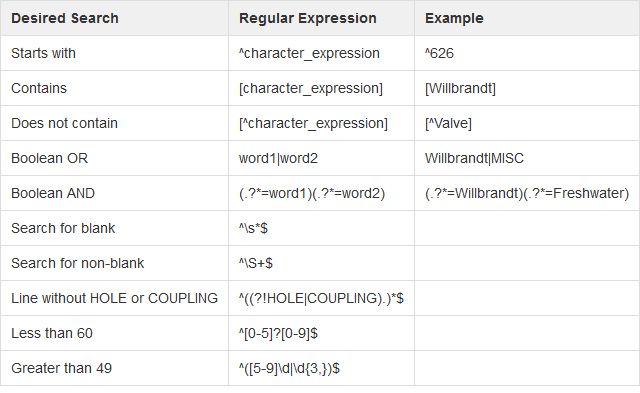Click the (.?*=Willbrandt)(.?*=Freshwater) example
This screenshot has width=640, height=393.
527,193
